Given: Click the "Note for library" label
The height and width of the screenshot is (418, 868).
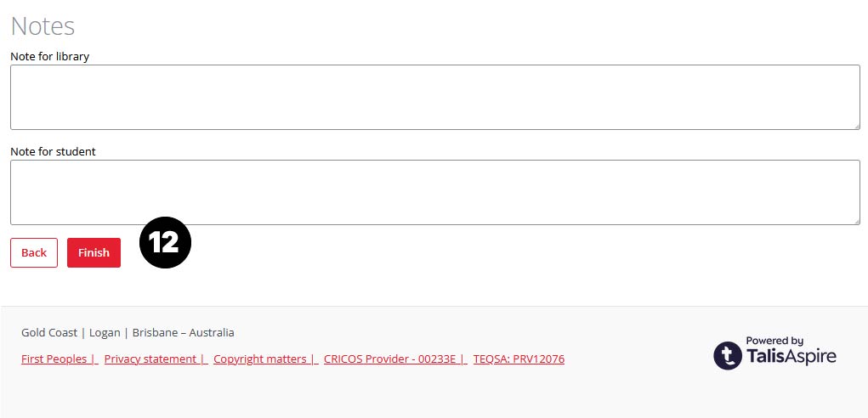Looking at the screenshot, I should click(x=49, y=56).
